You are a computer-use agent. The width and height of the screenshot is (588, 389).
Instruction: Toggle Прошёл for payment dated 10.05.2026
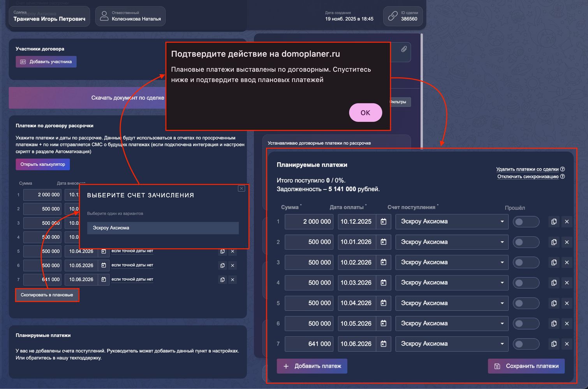pos(526,323)
